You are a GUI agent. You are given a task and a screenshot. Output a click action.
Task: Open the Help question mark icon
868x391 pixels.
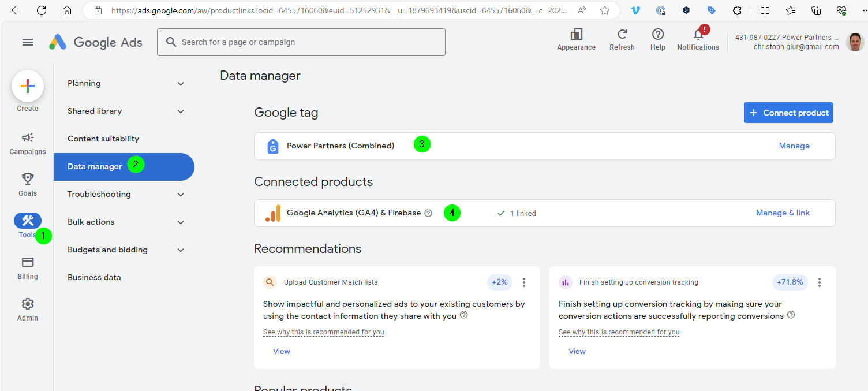click(658, 40)
